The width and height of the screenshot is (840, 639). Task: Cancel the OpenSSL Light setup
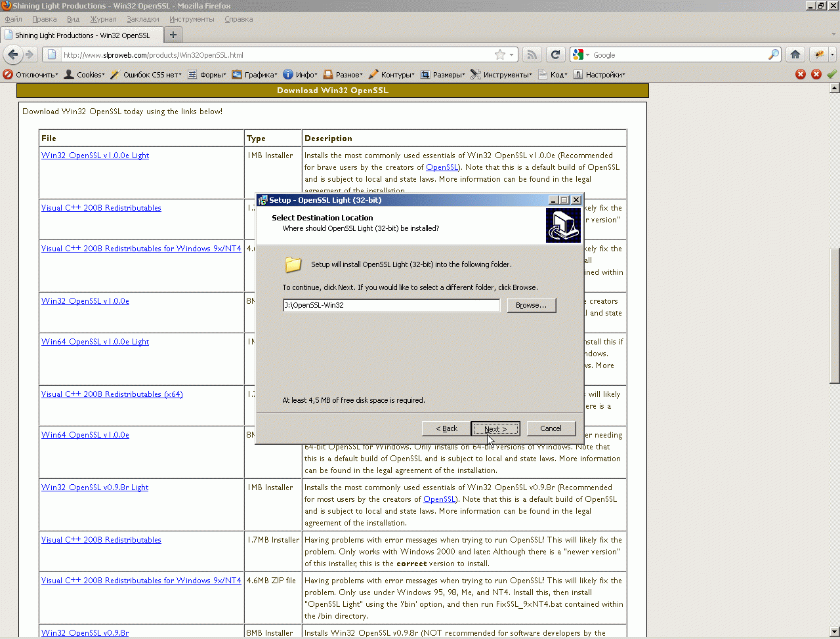551,428
